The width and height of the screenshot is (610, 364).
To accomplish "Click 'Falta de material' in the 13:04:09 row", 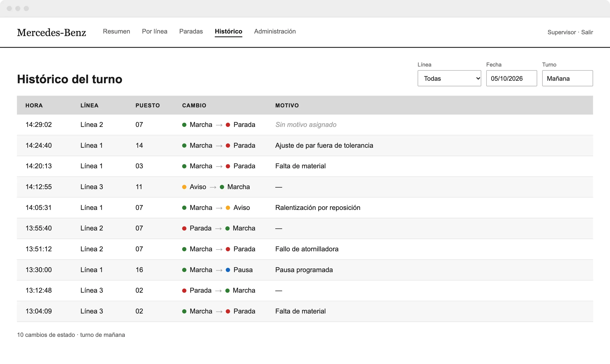I will pyautogui.click(x=300, y=311).
